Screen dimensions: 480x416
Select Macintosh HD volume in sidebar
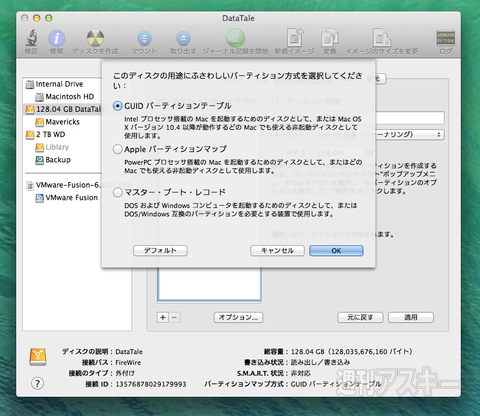[x=65, y=97]
